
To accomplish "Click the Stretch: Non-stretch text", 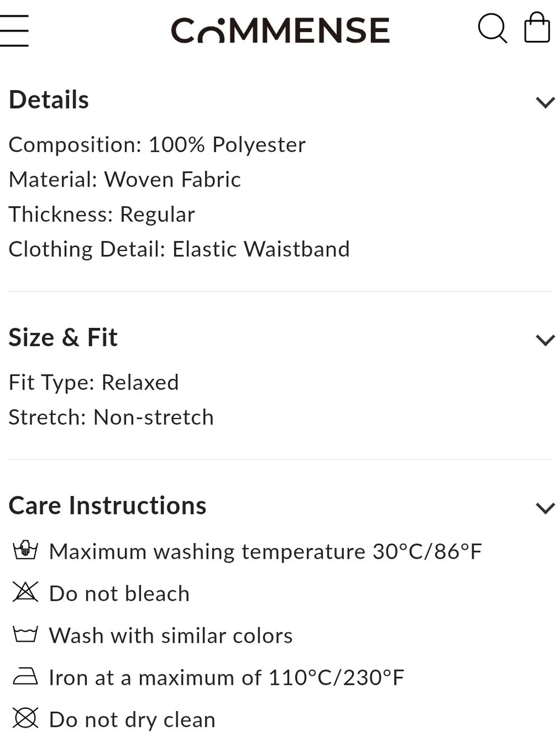I will click(x=111, y=417).
